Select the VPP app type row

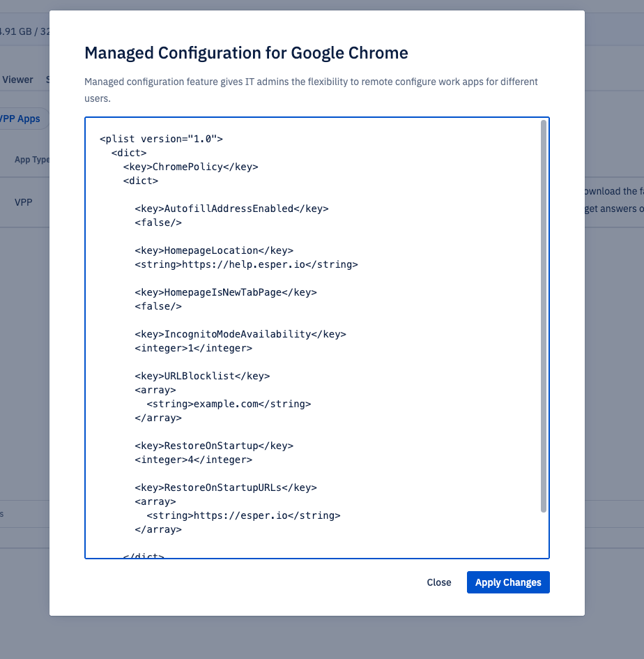24,202
